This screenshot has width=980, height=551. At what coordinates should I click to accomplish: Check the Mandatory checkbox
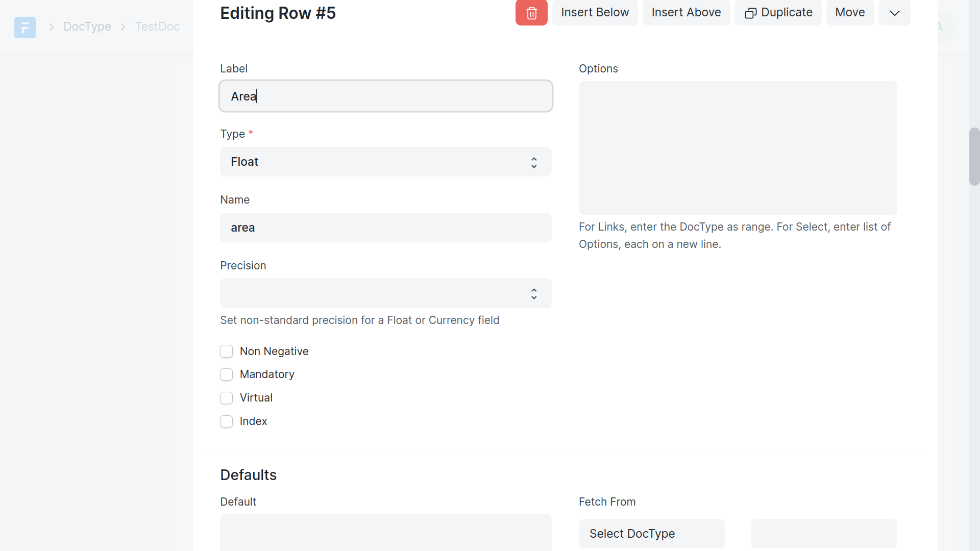(x=226, y=374)
